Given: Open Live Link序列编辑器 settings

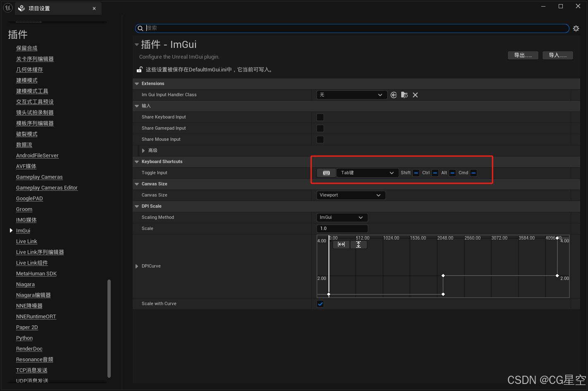Looking at the screenshot, I should (x=40, y=252).
